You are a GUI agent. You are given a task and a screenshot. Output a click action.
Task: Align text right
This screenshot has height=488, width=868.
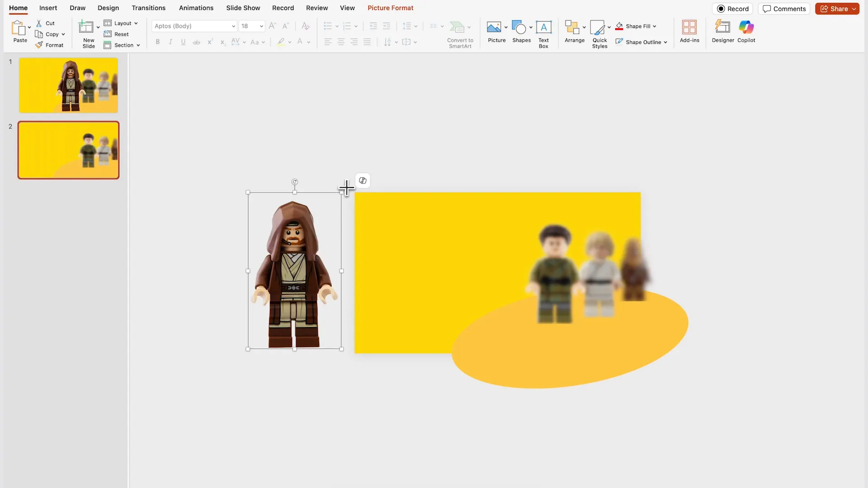click(x=354, y=42)
